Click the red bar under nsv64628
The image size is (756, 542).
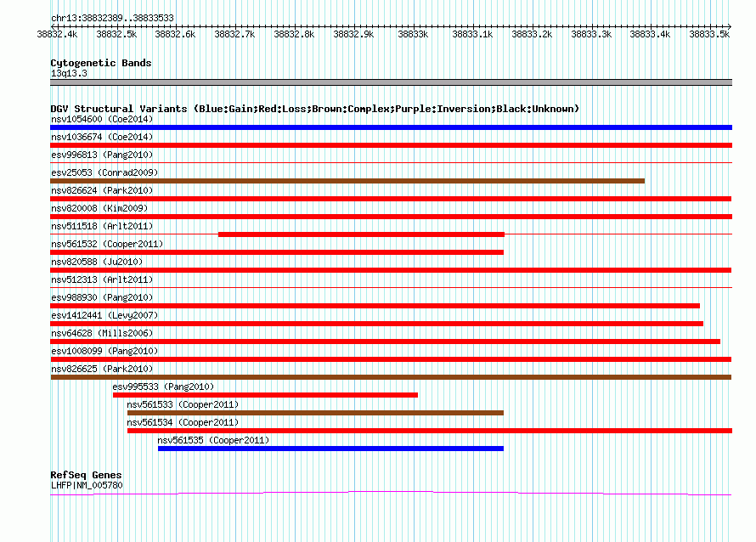pos(386,342)
